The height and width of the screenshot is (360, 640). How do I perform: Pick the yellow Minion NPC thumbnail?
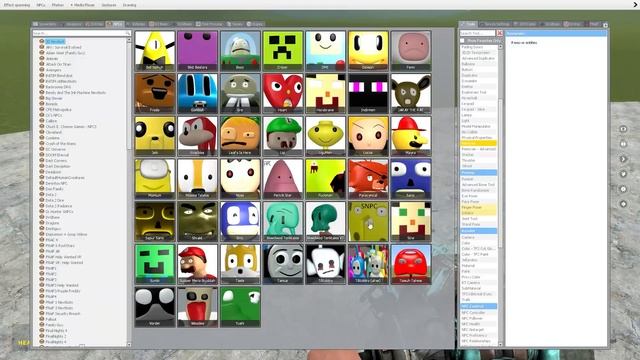pos(155,179)
